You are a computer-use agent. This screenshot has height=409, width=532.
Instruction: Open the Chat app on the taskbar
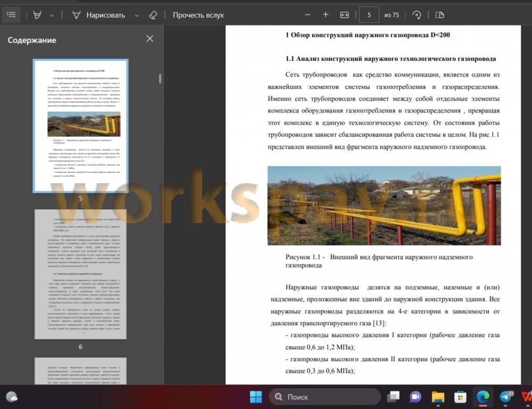pyautogui.click(x=415, y=397)
